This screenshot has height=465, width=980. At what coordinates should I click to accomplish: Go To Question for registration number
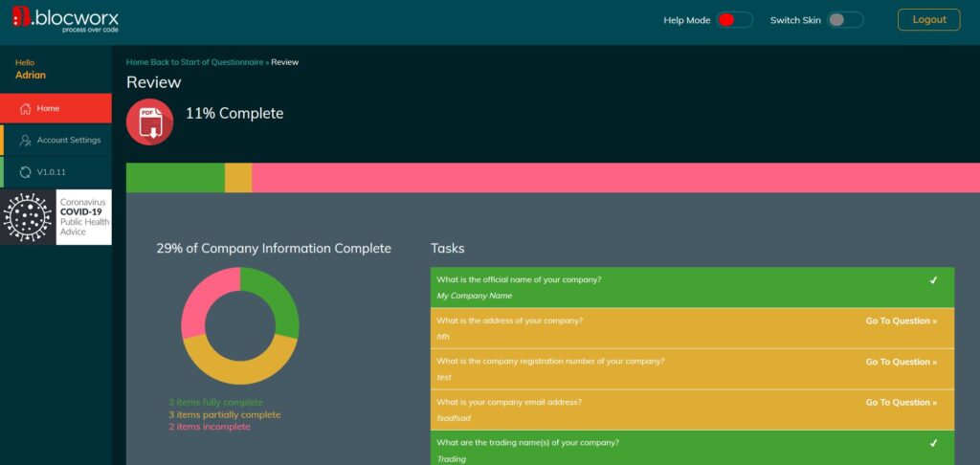[x=902, y=362]
